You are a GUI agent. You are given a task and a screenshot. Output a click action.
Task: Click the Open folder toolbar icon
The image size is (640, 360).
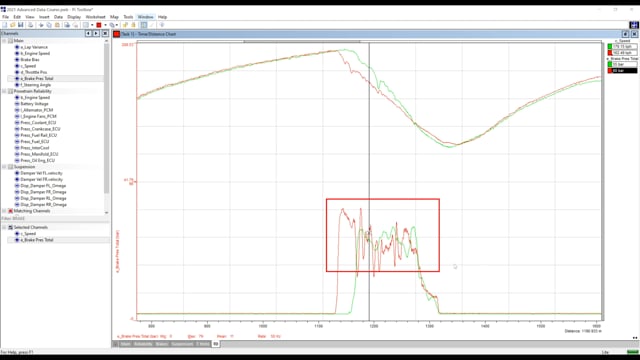[13, 25]
